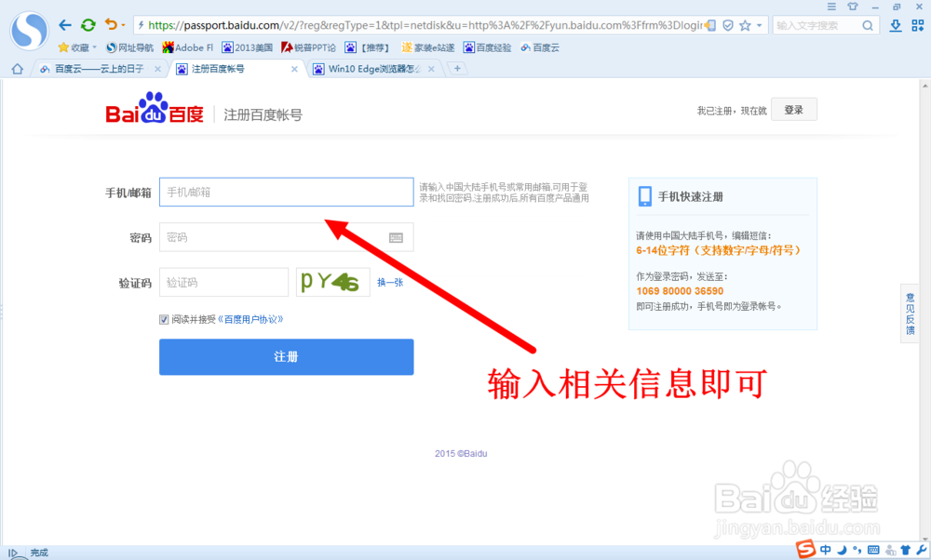Click the status bar sidebar toggle icon

(x=13, y=553)
